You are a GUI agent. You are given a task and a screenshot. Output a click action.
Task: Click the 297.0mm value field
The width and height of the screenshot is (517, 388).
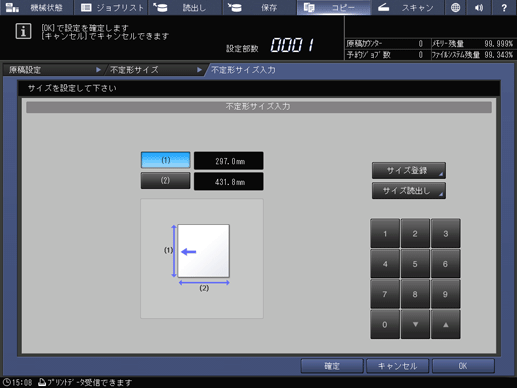(x=229, y=161)
